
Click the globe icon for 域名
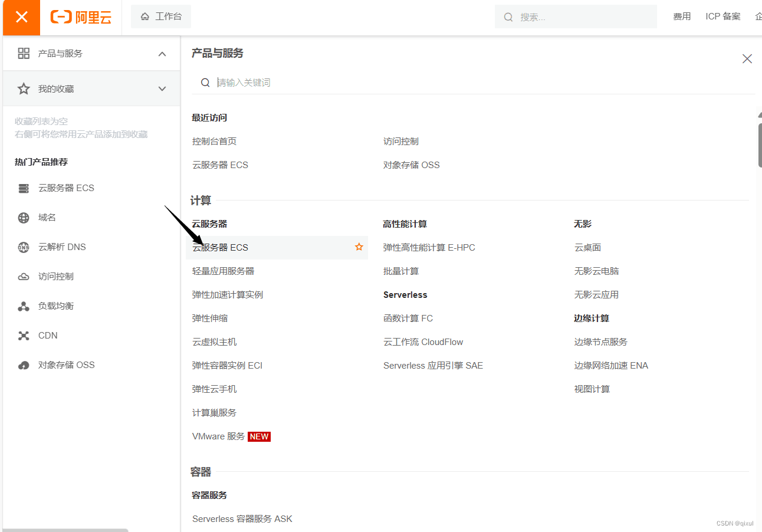[x=24, y=218]
